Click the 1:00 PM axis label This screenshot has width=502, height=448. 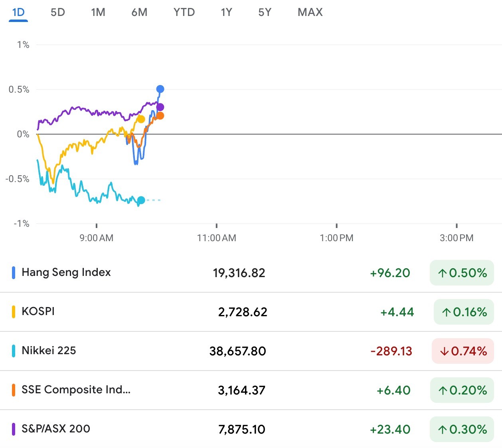coord(337,238)
